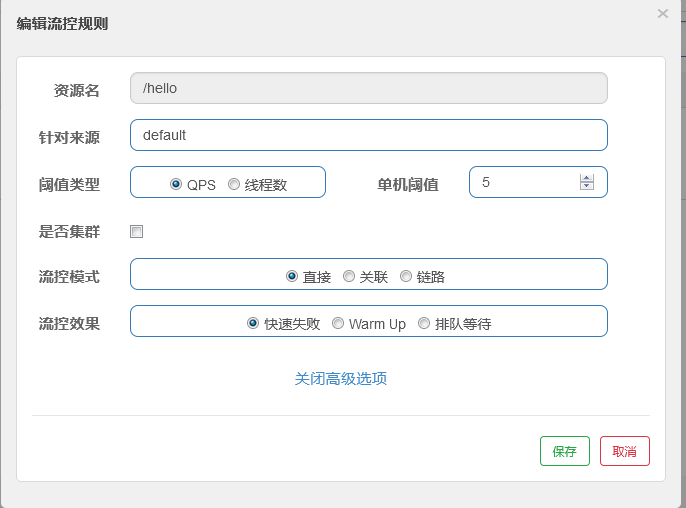Click the 阈值类型 label
Screen dimensions: 686x508
[x=70, y=185]
